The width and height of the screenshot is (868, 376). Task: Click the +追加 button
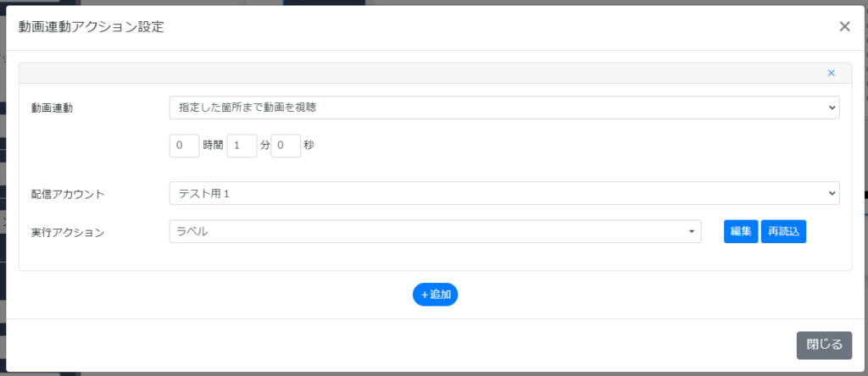click(435, 295)
